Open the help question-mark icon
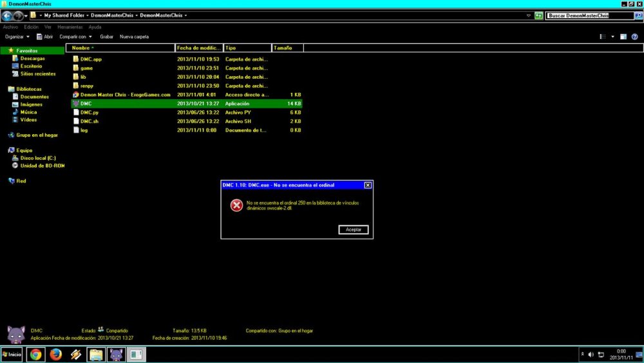 [635, 37]
